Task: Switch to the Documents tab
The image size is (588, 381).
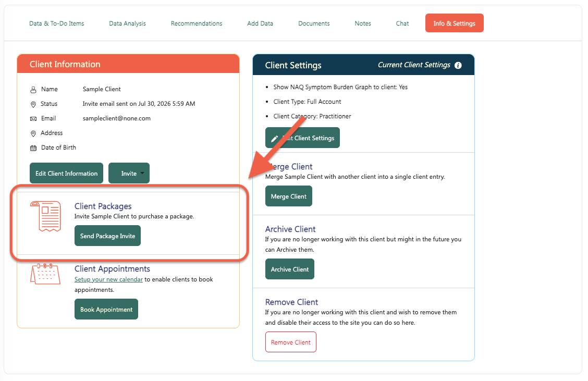Action: point(314,23)
